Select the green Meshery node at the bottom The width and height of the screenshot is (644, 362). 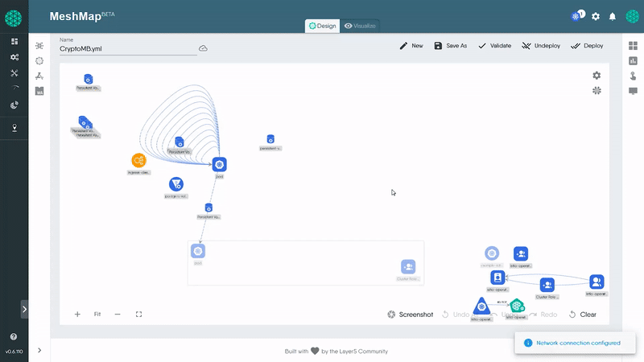coord(517,306)
